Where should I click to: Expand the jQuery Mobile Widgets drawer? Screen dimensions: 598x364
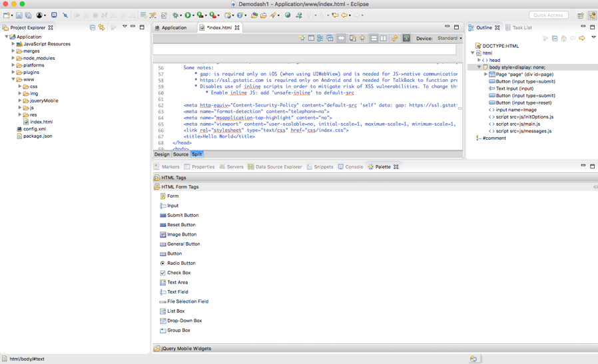click(x=186, y=349)
